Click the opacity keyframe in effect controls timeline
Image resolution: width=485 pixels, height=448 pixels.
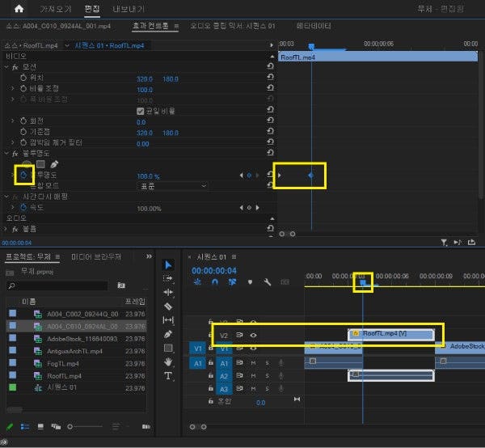311,175
